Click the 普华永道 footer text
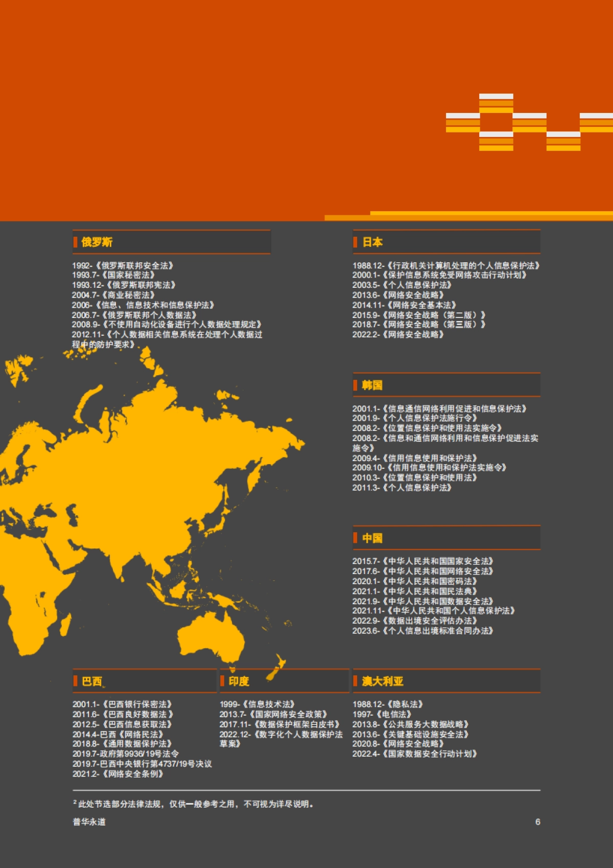The height and width of the screenshot is (868, 613). pos(89,822)
